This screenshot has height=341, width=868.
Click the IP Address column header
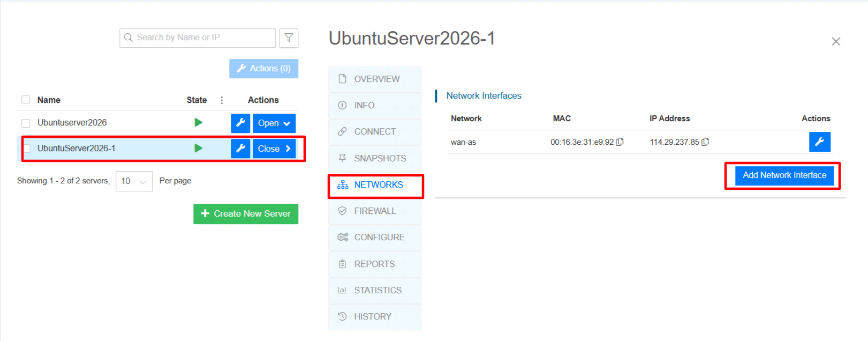(669, 118)
